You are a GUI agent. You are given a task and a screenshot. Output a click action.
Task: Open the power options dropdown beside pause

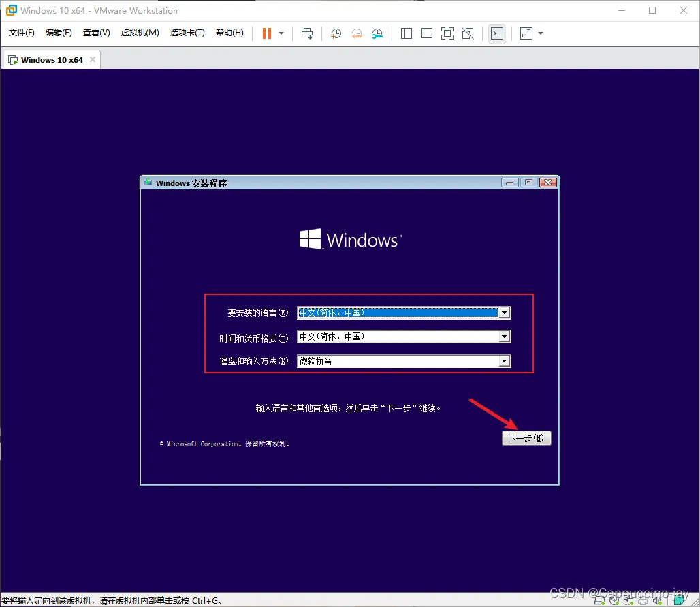(x=281, y=33)
